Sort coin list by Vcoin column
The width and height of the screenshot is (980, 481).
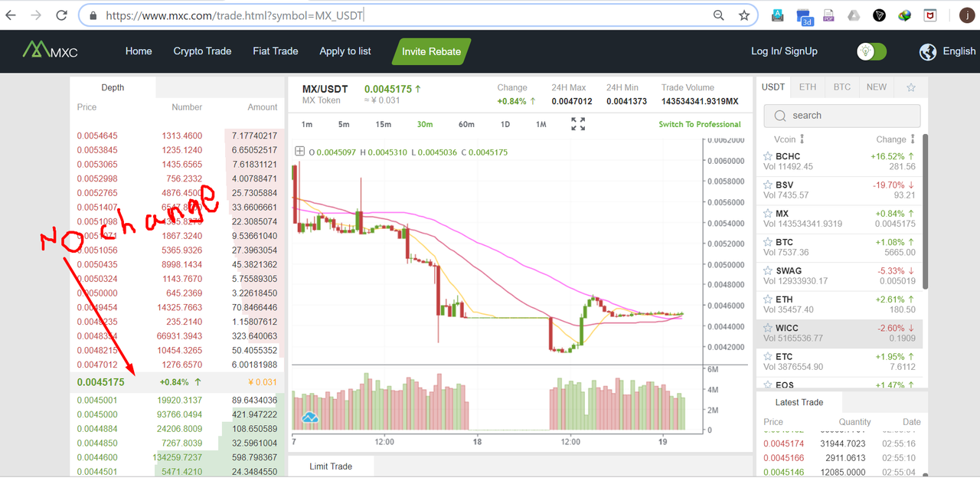(789, 139)
